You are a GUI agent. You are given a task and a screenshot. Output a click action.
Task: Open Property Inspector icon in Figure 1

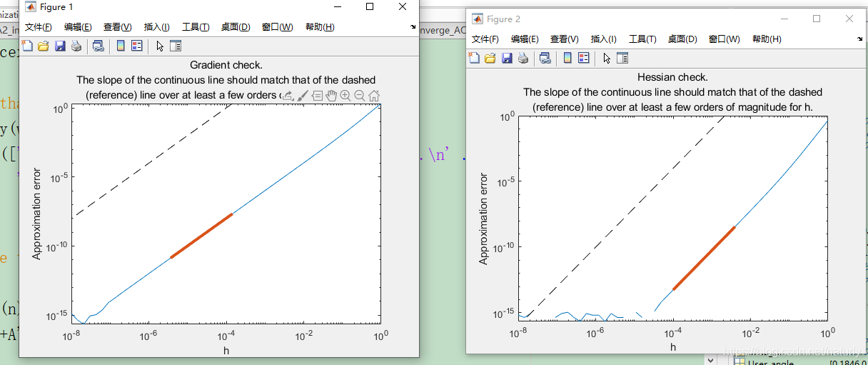(x=175, y=46)
